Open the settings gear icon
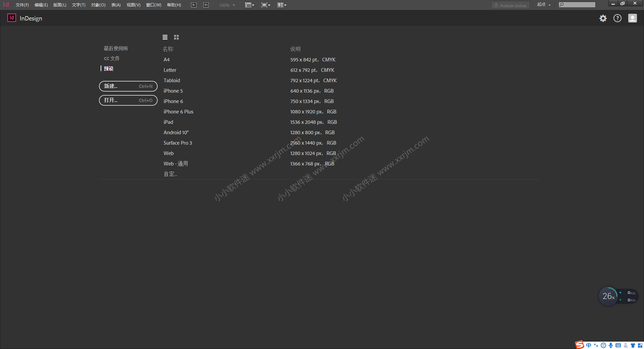Image resolution: width=644 pixels, height=349 pixels. pos(603,18)
